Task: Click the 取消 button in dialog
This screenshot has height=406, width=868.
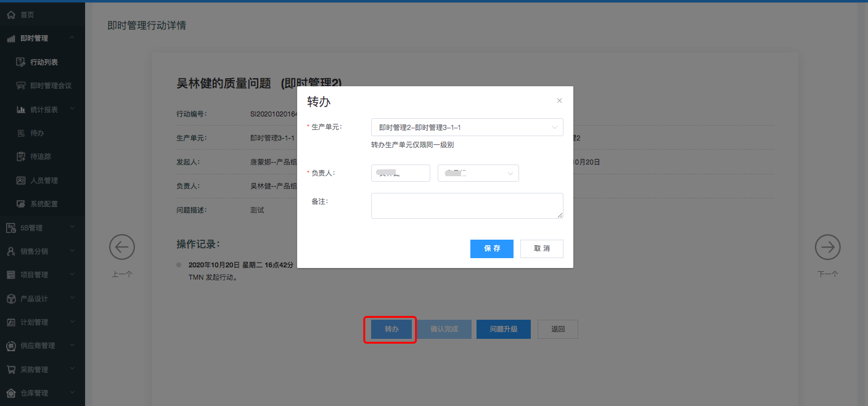Action: coord(541,249)
